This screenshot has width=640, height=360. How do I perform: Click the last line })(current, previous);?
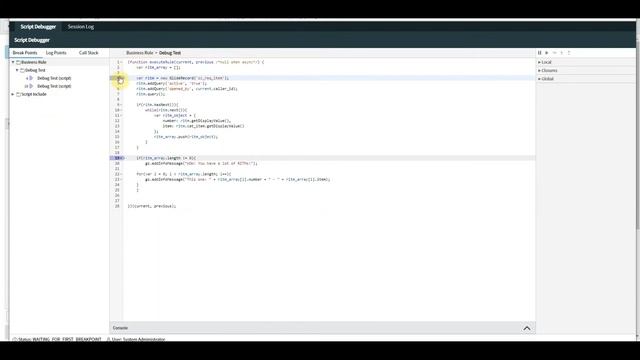[151, 206]
